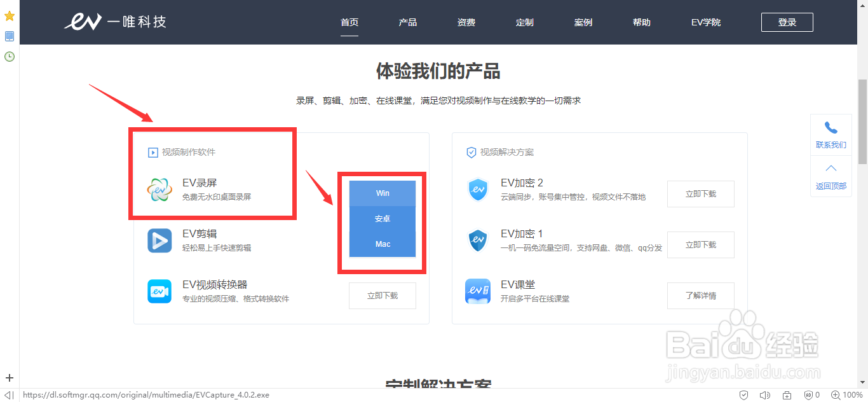Open the 案例 nav item

pos(583,22)
